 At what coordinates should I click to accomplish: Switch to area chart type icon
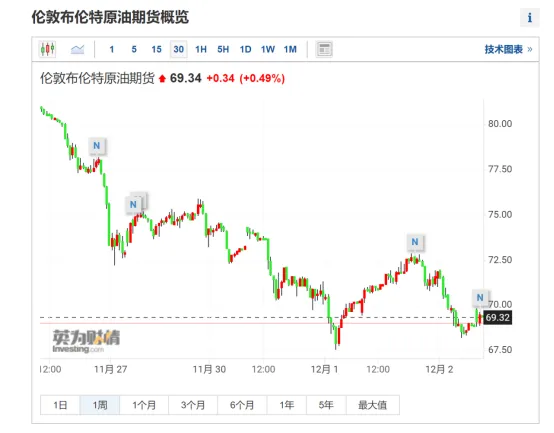(x=77, y=49)
